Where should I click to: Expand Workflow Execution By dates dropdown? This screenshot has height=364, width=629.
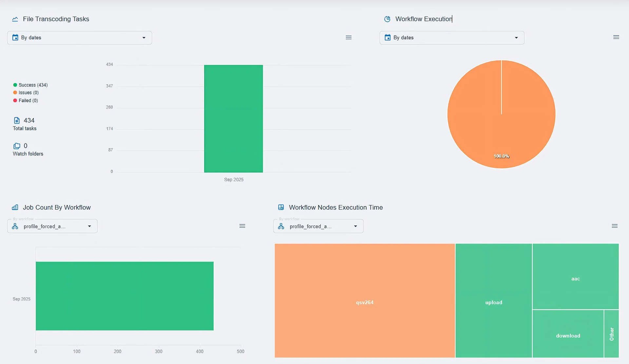(452, 38)
